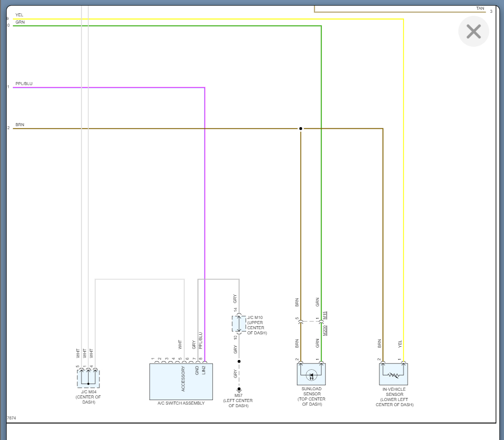The image size is (504, 440).
Task: Click the vertical YEL label above the in-vehicle sensor
Action: point(400,344)
